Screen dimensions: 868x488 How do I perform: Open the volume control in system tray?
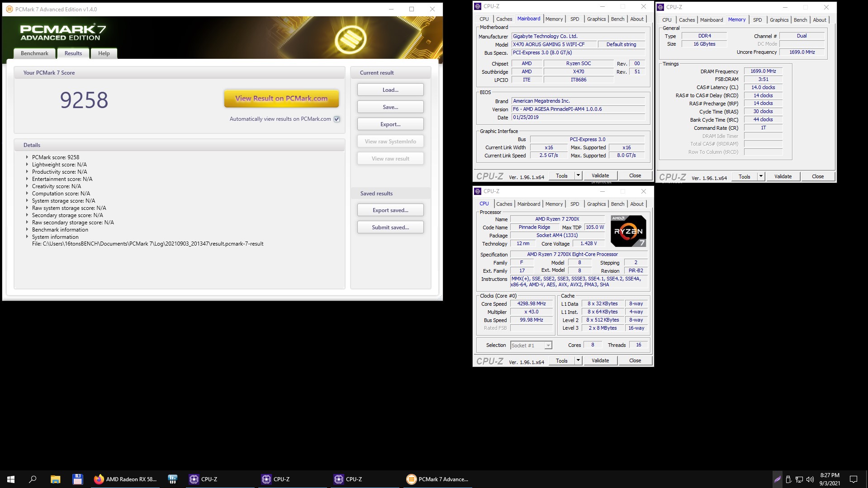coord(810,479)
